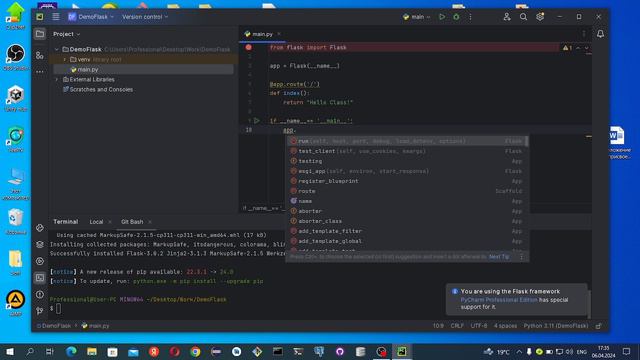Click Python 3.11 (DemoFlask) interpreter
This screenshot has height=360, width=640.
point(556,326)
